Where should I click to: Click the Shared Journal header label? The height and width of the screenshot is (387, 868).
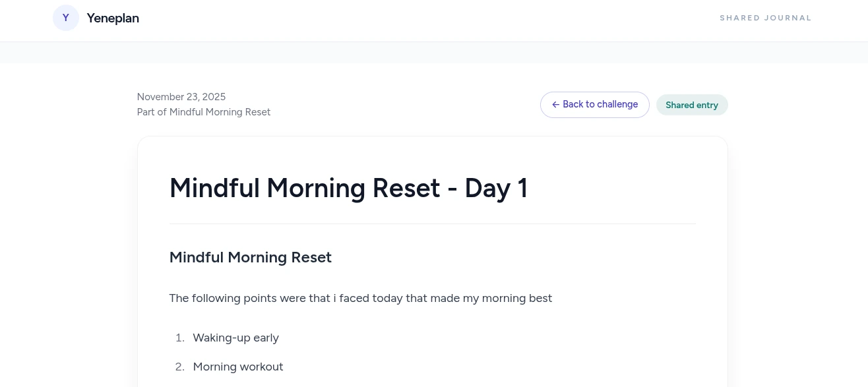765,18
